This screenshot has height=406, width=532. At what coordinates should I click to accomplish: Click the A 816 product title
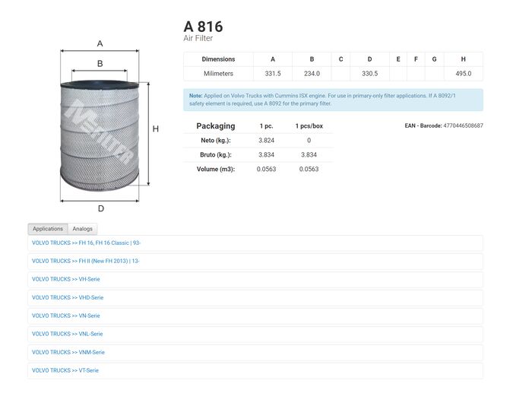coord(203,27)
